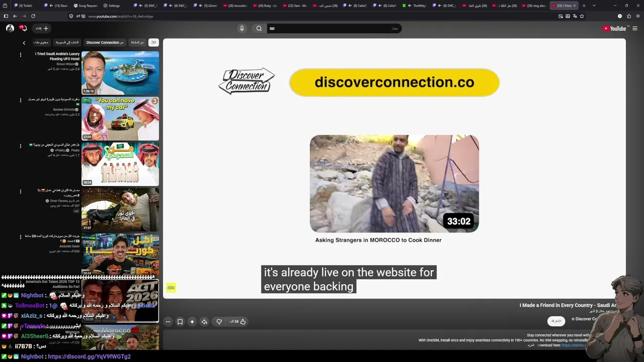Open more actions ellipsis below video
The width and height of the screenshot is (644, 362).
(168, 322)
